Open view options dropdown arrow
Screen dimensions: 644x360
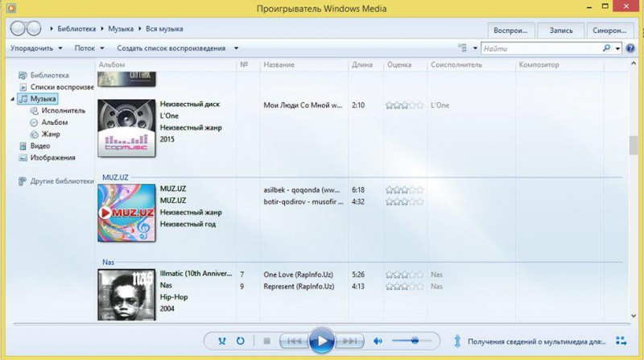pyautogui.click(x=475, y=48)
